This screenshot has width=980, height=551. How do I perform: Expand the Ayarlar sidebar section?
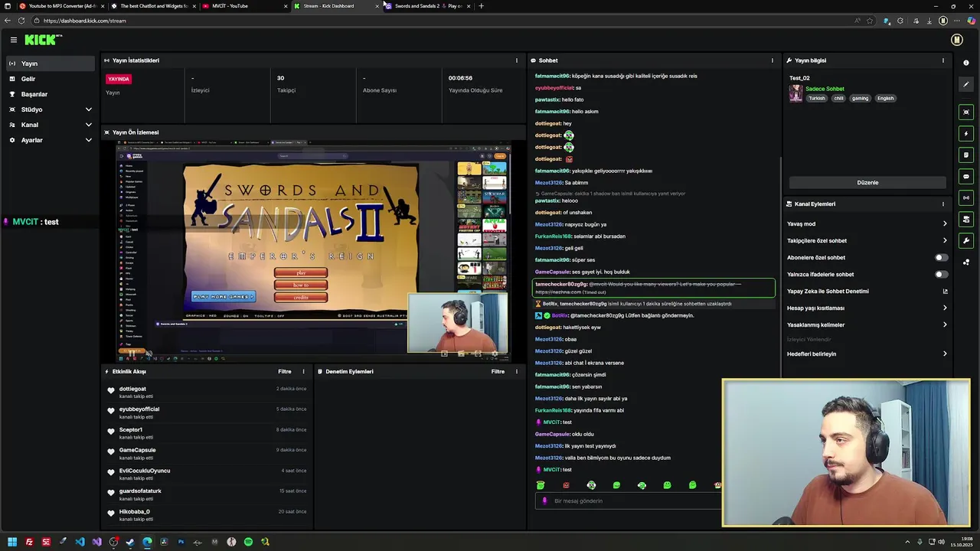(51, 140)
